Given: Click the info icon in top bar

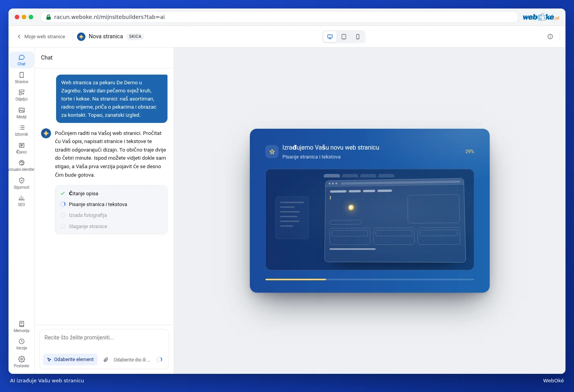Looking at the screenshot, I should [550, 37].
